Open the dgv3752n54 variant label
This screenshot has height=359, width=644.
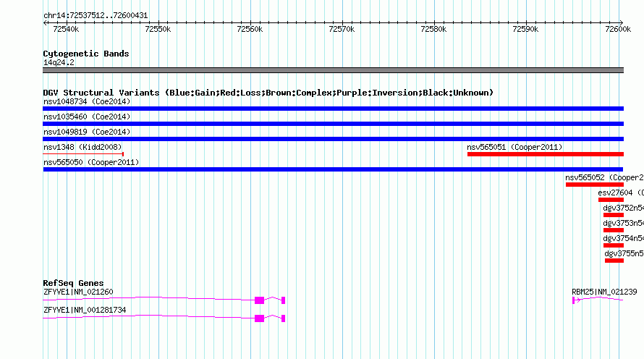point(624,208)
